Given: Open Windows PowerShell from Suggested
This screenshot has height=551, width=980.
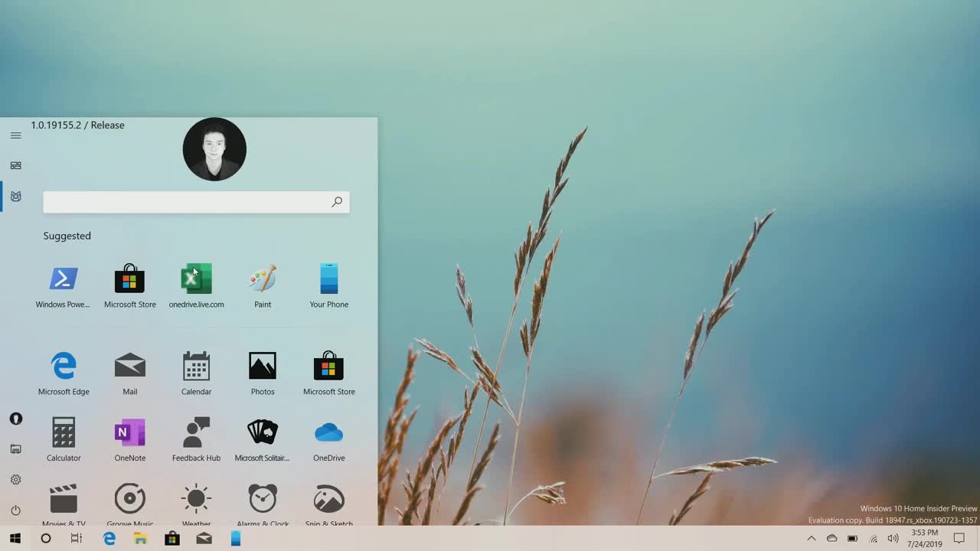Looking at the screenshot, I should tap(63, 286).
